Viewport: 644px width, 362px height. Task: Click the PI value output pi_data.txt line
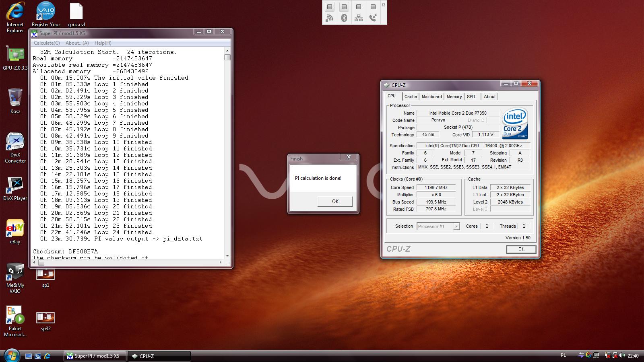(121, 239)
